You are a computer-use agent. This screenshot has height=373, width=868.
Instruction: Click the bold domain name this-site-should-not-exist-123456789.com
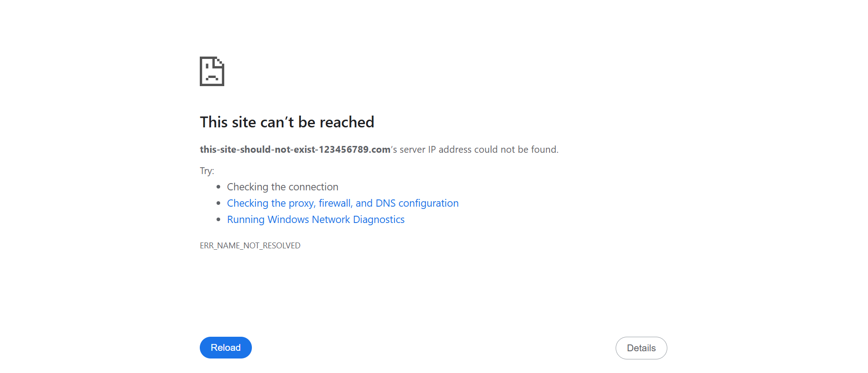pyautogui.click(x=295, y=150)
